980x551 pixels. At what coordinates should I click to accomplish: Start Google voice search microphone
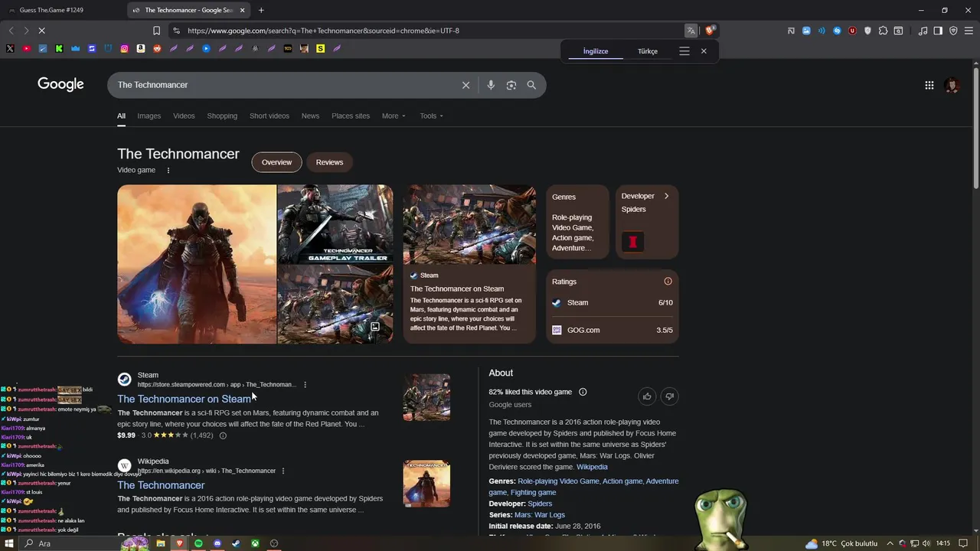[x=491, y=85]
